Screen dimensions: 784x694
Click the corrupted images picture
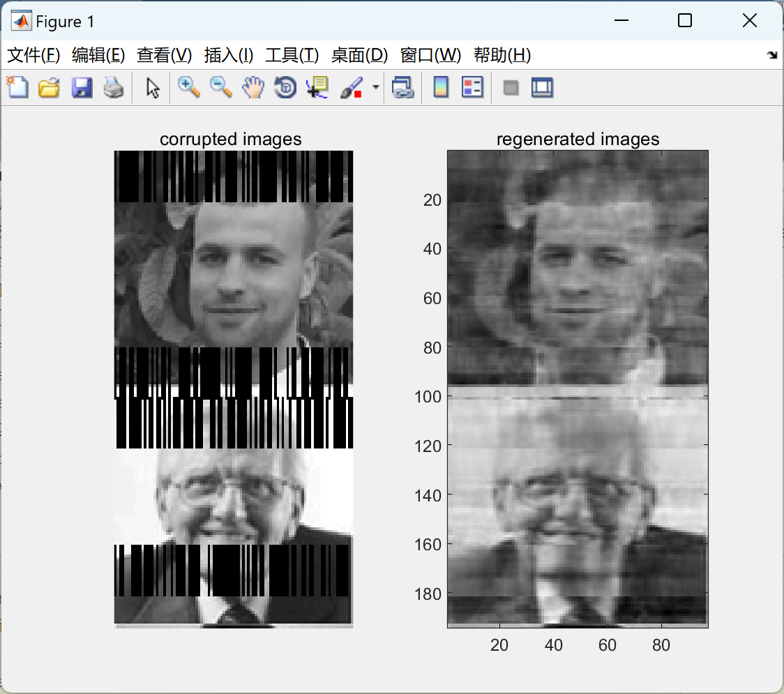pos(234,389)
